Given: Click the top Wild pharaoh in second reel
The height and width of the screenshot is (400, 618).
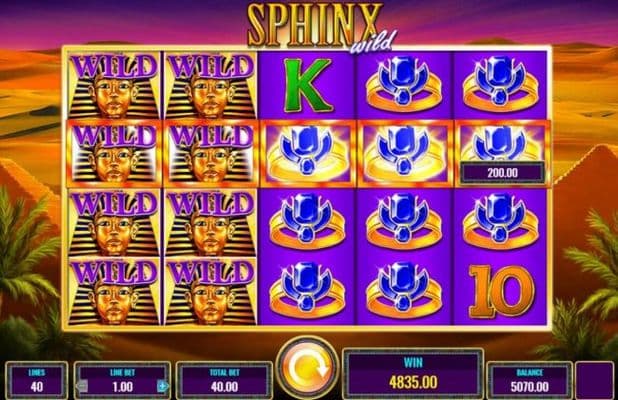Looking at the screenshot, I should coord(211,86).
